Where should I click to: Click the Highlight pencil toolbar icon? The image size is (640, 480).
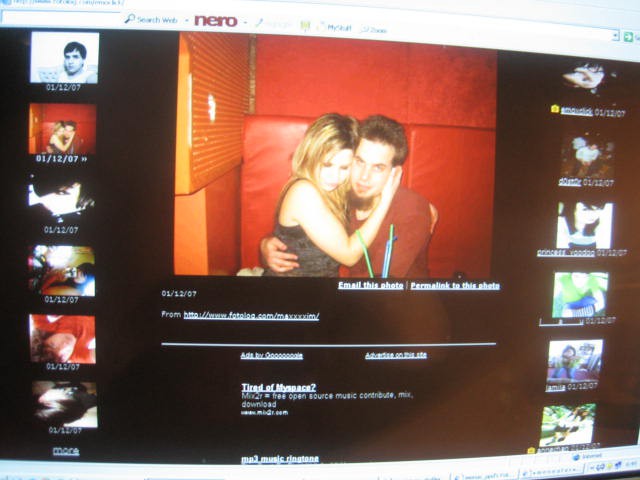coord(260,23)
